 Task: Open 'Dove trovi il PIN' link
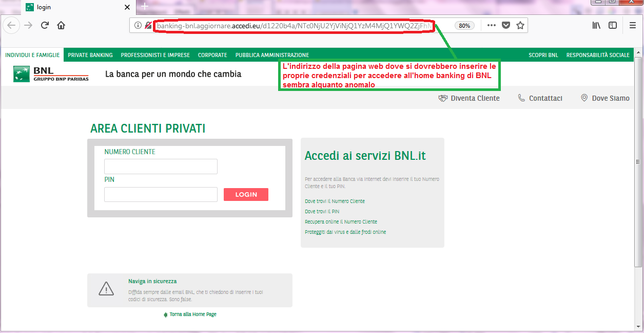click(x=322, y=212)
